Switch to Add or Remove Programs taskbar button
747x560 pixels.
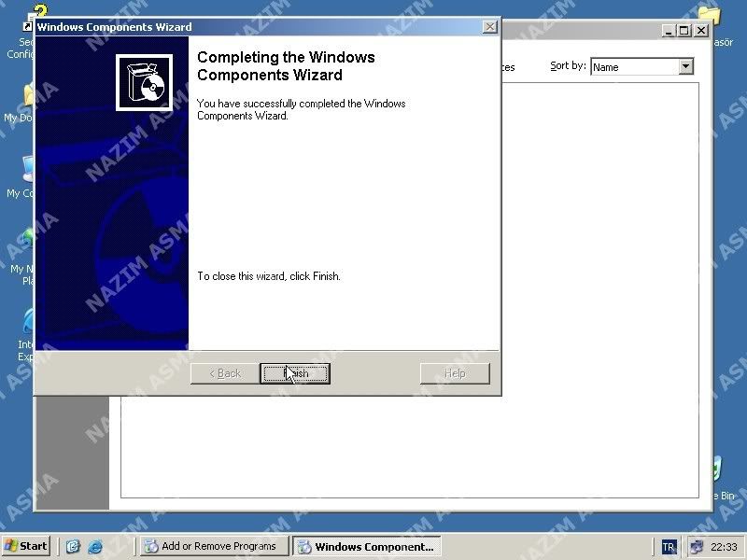tap(215, 546)
